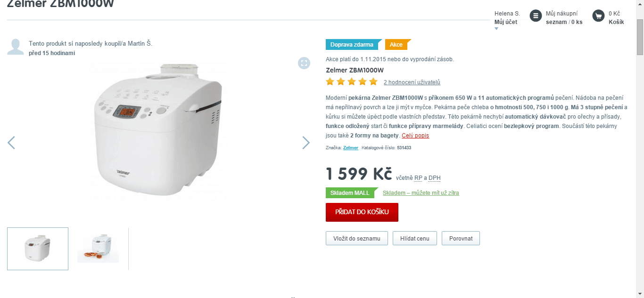Viewport: 644px width, 298px height.
Task: Show previous product image using left arrow
Action: click(11, 142)
